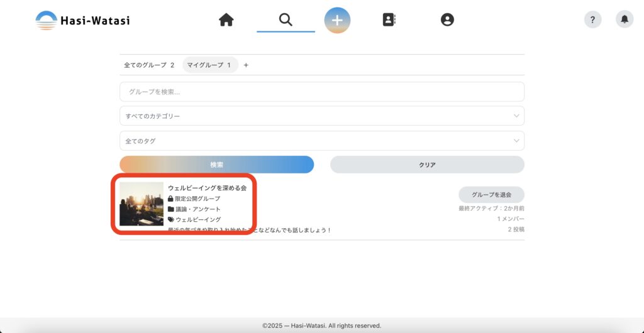Screen dimensions: 644x333
Task: Click the question mark help icon
Action: point(592,20)
